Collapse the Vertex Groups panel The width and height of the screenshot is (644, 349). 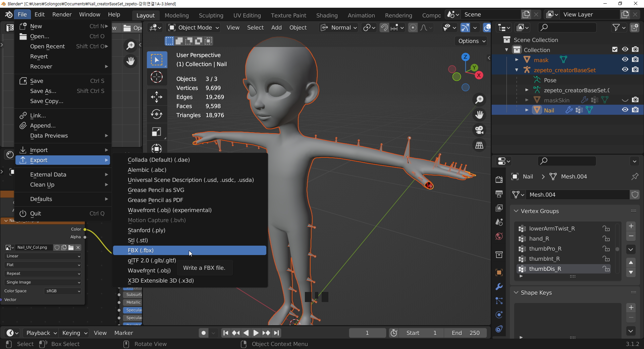tap(516, 211)
